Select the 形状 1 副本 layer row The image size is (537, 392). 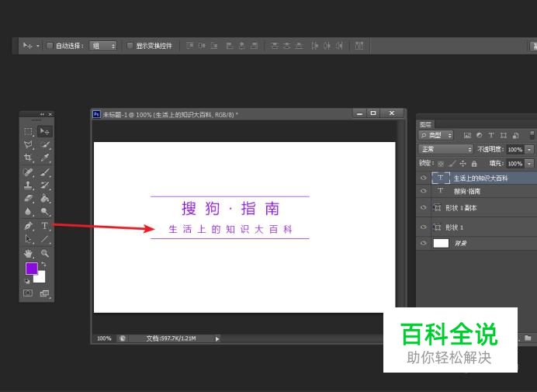(x=476, y=208)
